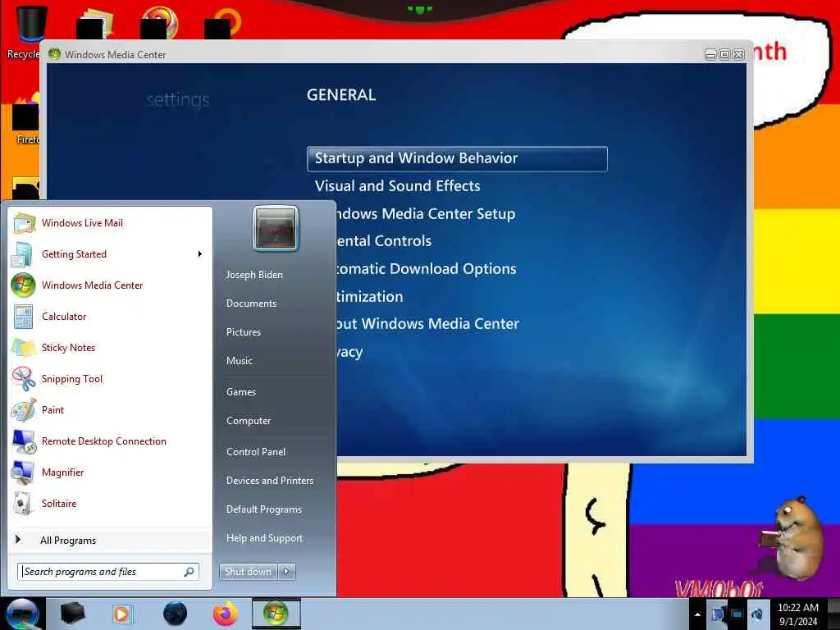Click the volume tray icon

coord(756,614)
